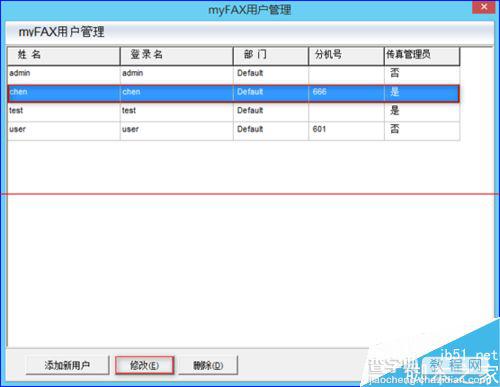Close the myFAX用户管理 window
500x387 pixels.
(x=484, y=7)
